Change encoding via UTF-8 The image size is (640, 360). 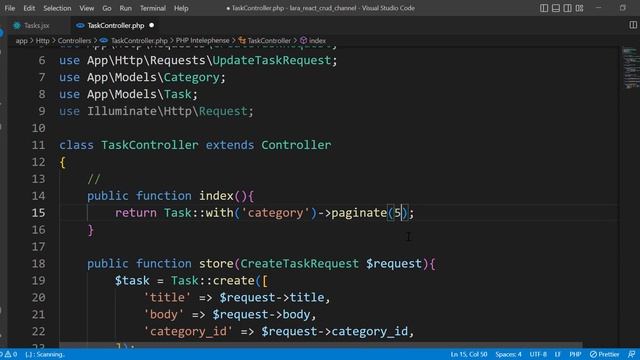tap(538, 354)
